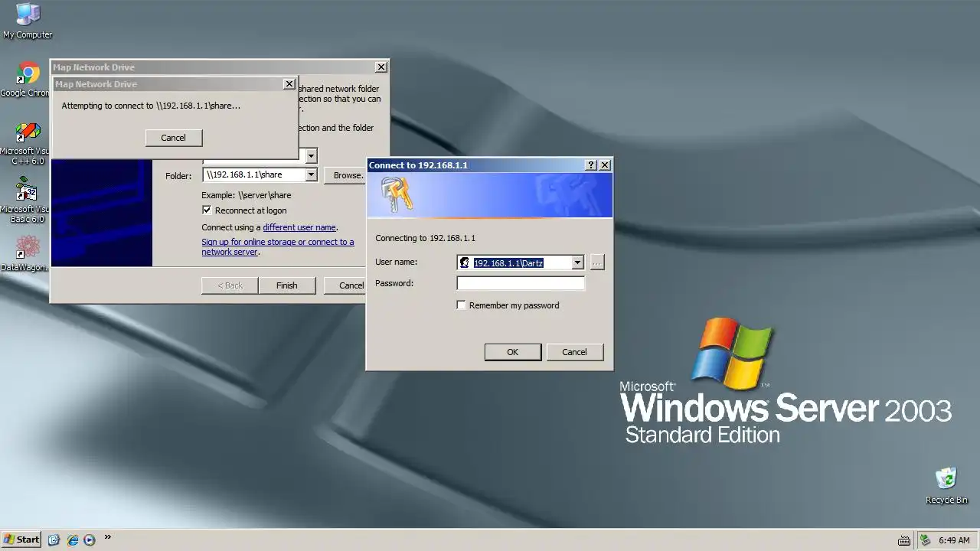Expand quick launch overflow chevron
Screen dimensions: 980x551
coord(108,537)
